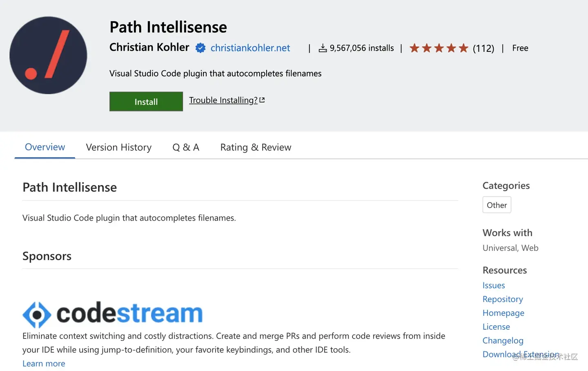Click the Christian Kohler publisher name
The width and height of the screenshot is (588, 371).
pos(149,47)
